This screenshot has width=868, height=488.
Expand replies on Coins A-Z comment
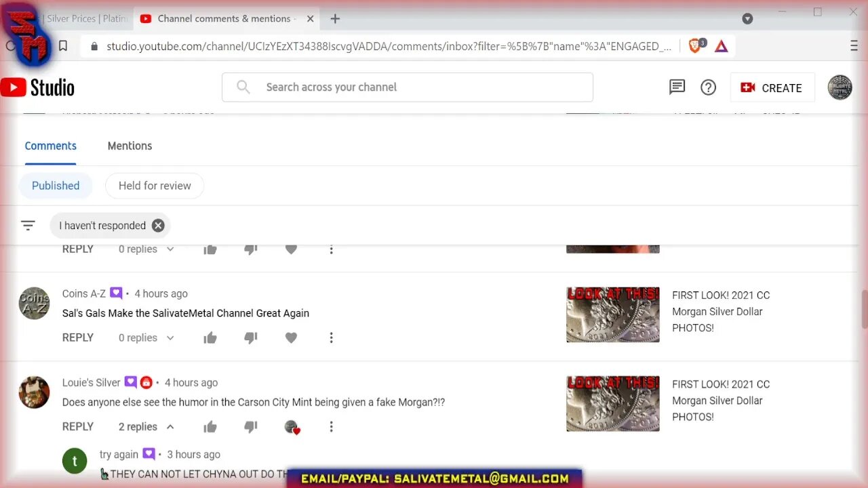coord(146,338)
